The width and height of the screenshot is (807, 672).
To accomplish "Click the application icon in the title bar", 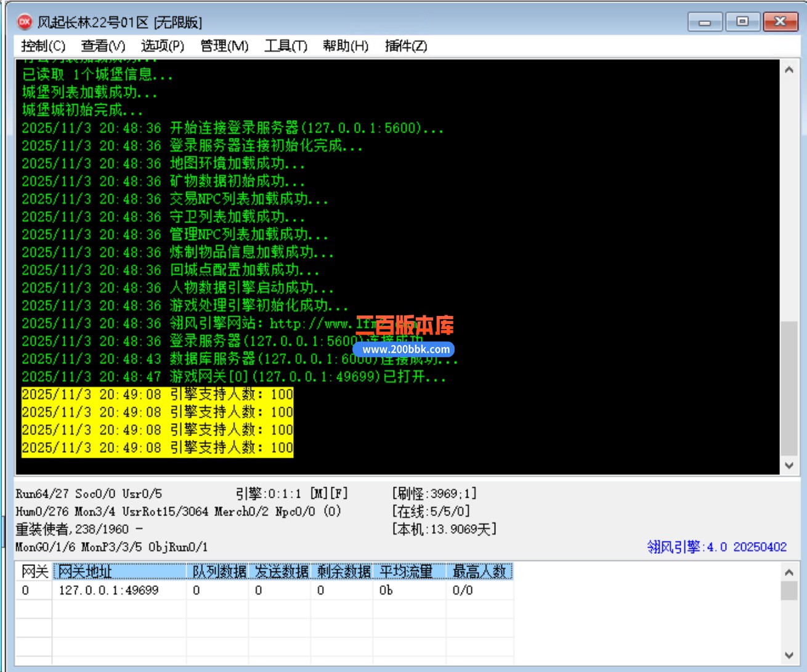I will 25,23.
